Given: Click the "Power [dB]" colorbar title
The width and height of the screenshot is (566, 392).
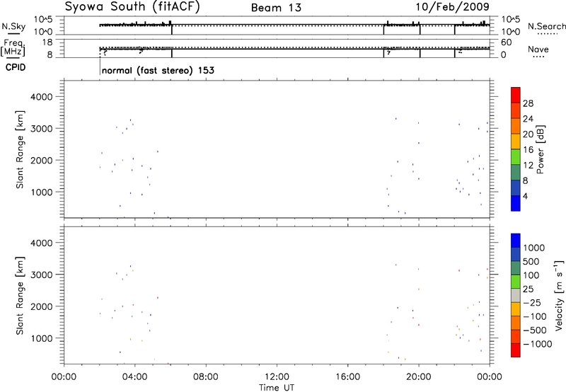Looking at the screenshot, I should [x=540, y=149].
